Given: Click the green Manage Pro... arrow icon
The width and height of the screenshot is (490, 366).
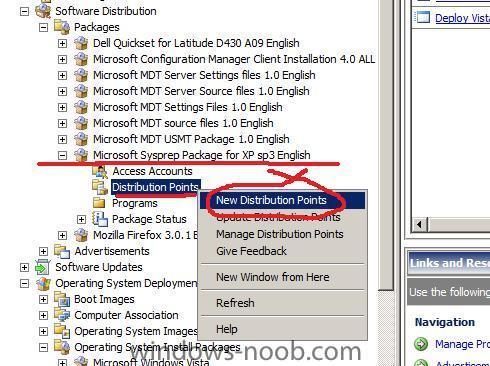Looking at the screenshot, I should (421, 344).
